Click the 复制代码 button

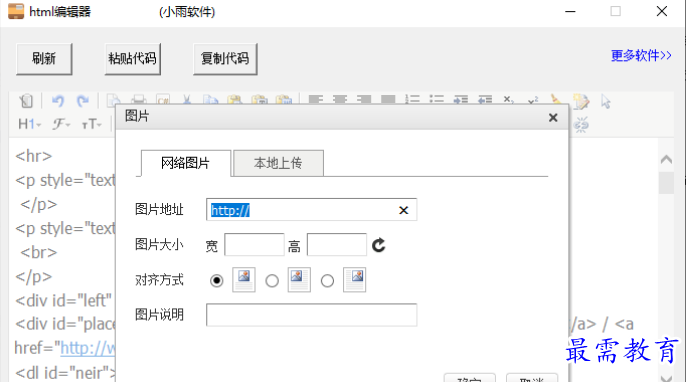pos(225,59)
